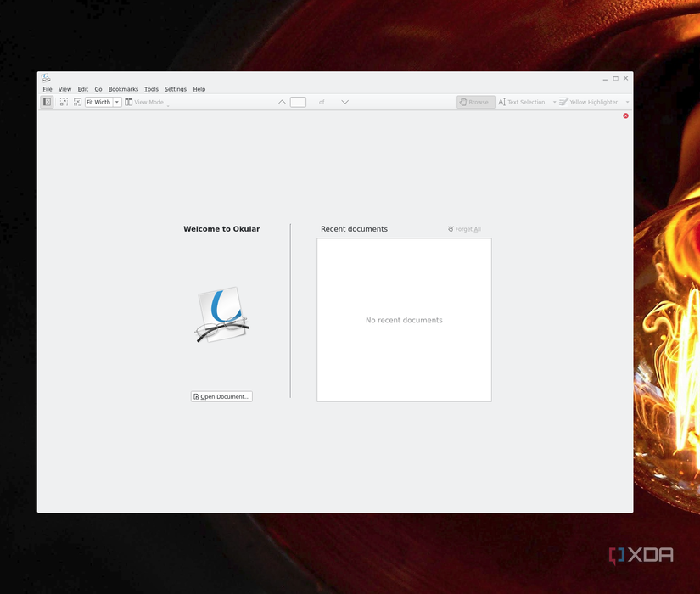Open the Settings menu
Viewport: 700px width, 594px height.
(175, 89)
